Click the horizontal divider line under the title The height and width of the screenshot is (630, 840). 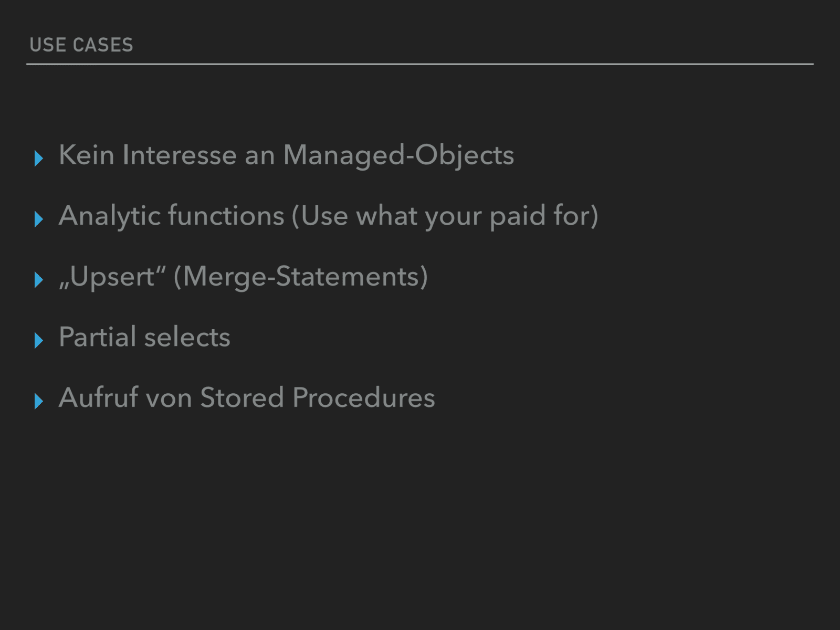click(420, 64)
